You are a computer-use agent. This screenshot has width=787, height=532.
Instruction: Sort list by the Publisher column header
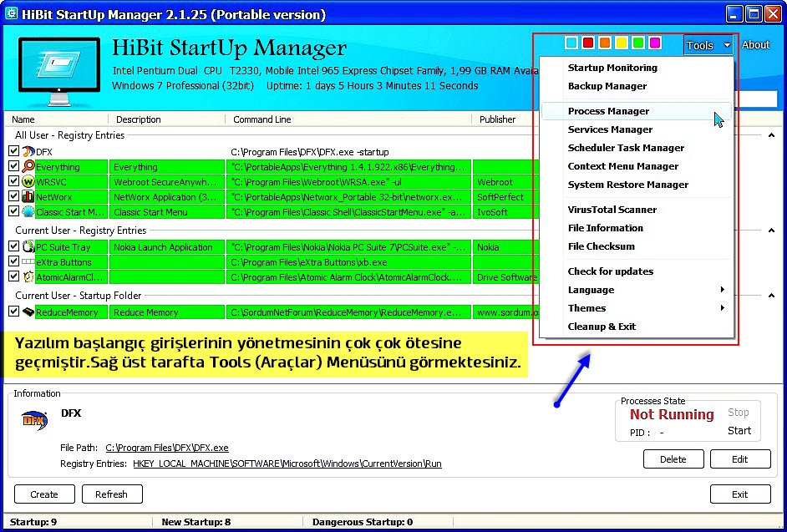click(x=505, y=119)
